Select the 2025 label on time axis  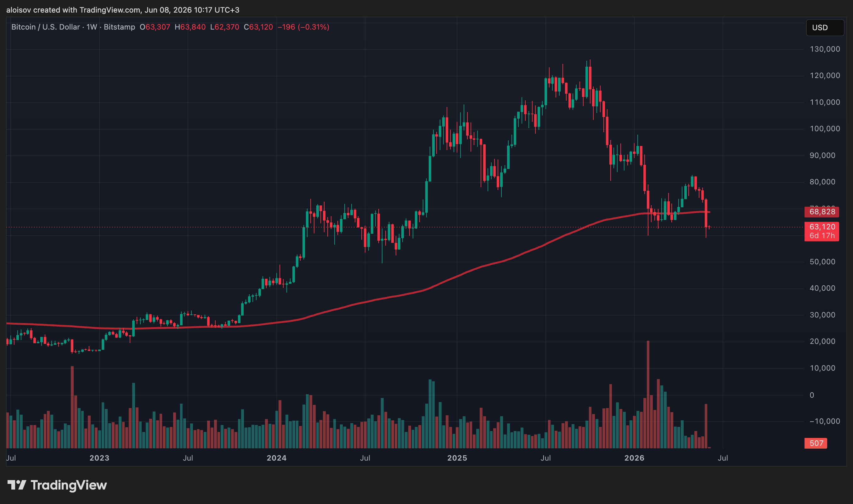457,458
